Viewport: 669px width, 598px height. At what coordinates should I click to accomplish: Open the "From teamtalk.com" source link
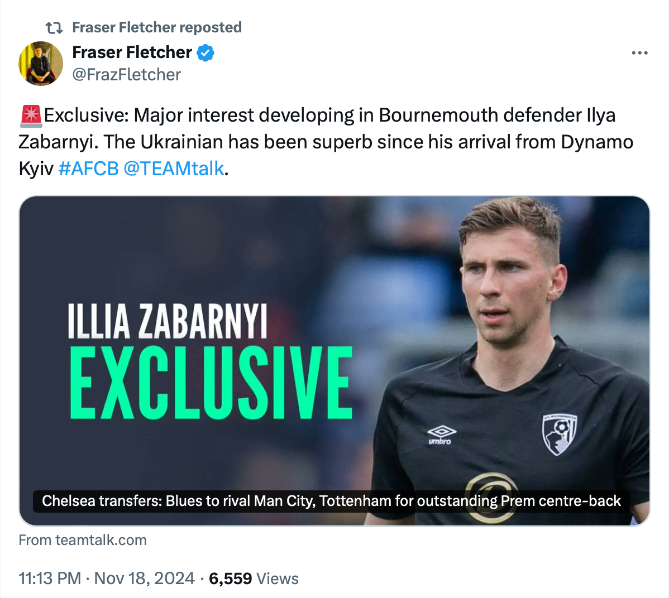[x=83, y=540]
